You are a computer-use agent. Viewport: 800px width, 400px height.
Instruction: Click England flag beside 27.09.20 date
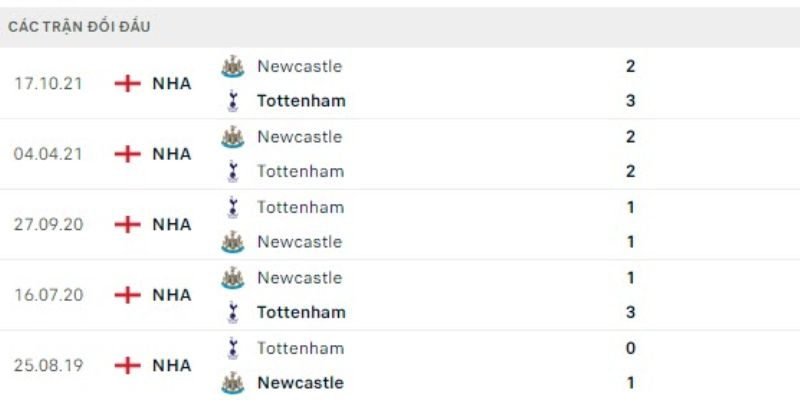(127, 224)
